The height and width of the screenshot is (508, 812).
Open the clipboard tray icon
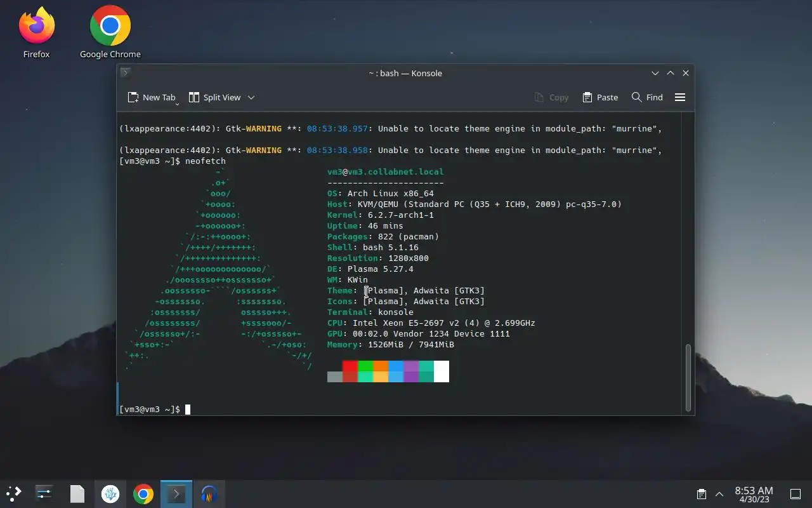[x=702, y=494]
